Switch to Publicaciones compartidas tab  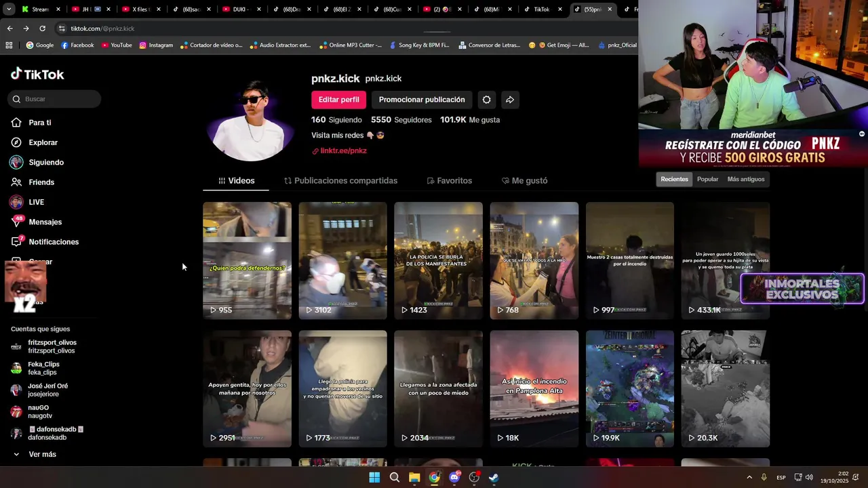point(340,181)
